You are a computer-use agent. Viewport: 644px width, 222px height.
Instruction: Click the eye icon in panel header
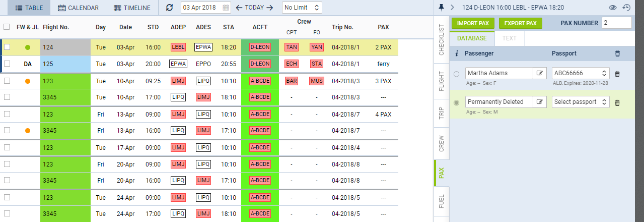pyautogui.click(x=613, y=8)
